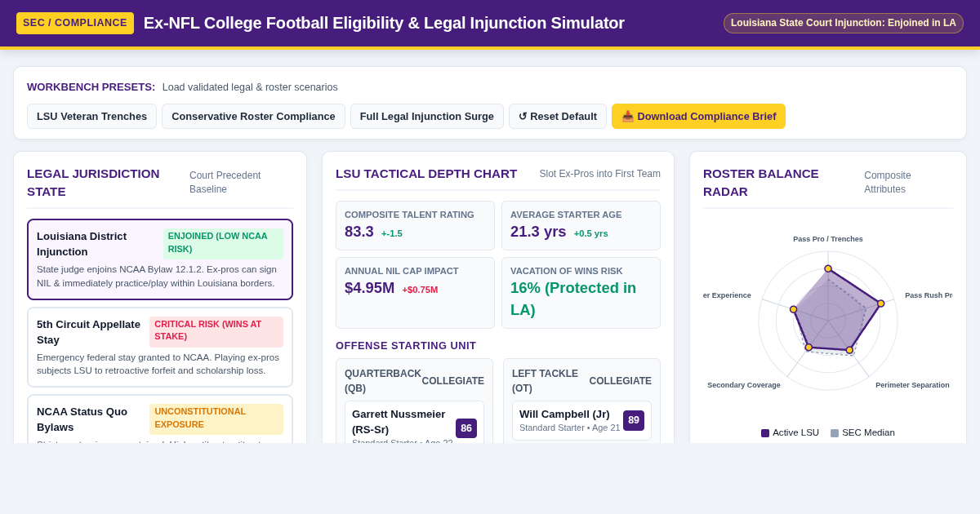Viewport: 980px width, 514px height.
Task: Load Conservative Roster Compliance preset
Action: click(x=253, y=116)
